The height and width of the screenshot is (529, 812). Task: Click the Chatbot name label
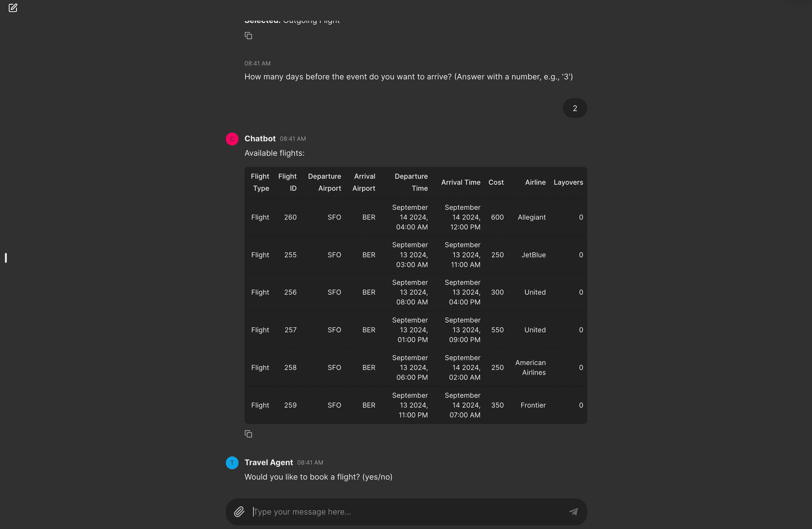pos(260,139)
